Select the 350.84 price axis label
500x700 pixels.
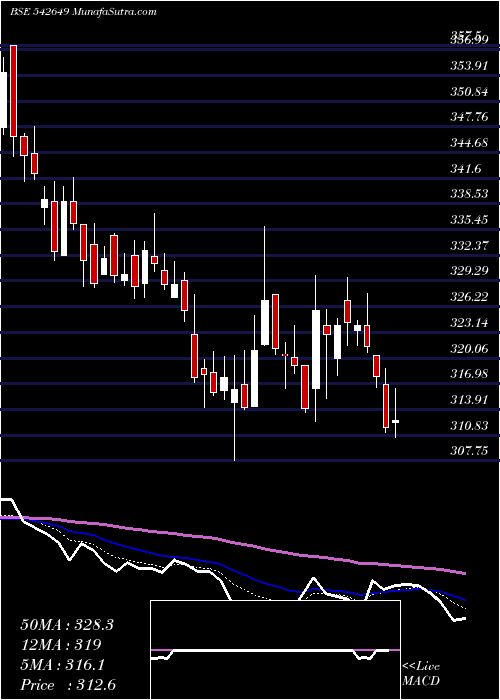(468, 92)
